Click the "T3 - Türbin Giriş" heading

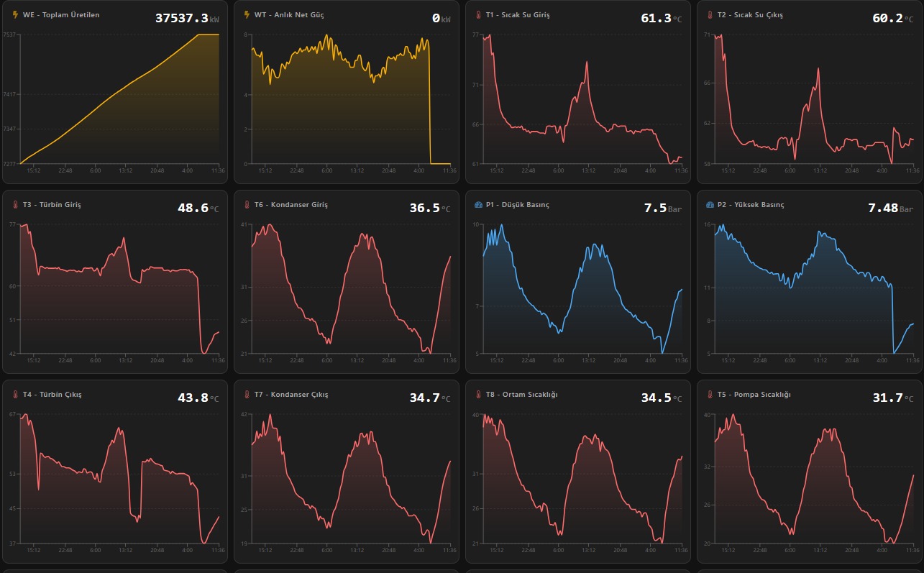click(x=52, y=205)
